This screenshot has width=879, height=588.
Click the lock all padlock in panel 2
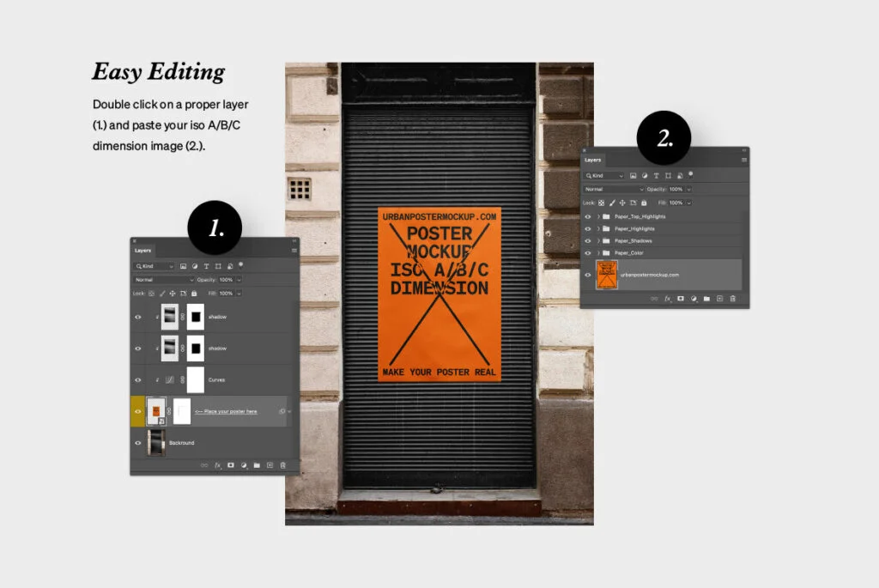click(x=644, y=203)
